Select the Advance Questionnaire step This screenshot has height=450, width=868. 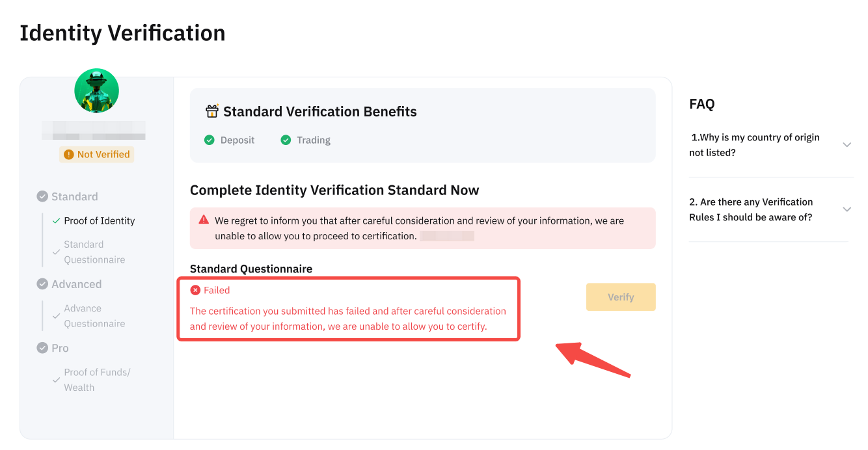[x=94, y=316]
